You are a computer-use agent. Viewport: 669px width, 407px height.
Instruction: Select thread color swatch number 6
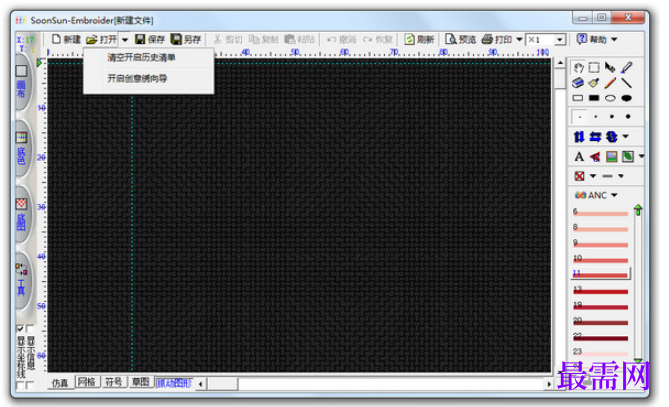tap(600, 212)
